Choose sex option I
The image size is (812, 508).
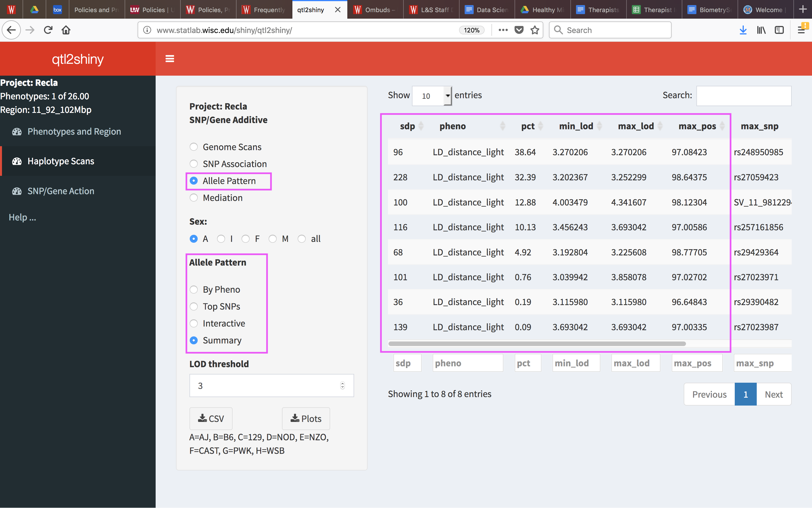pos(221,238)
